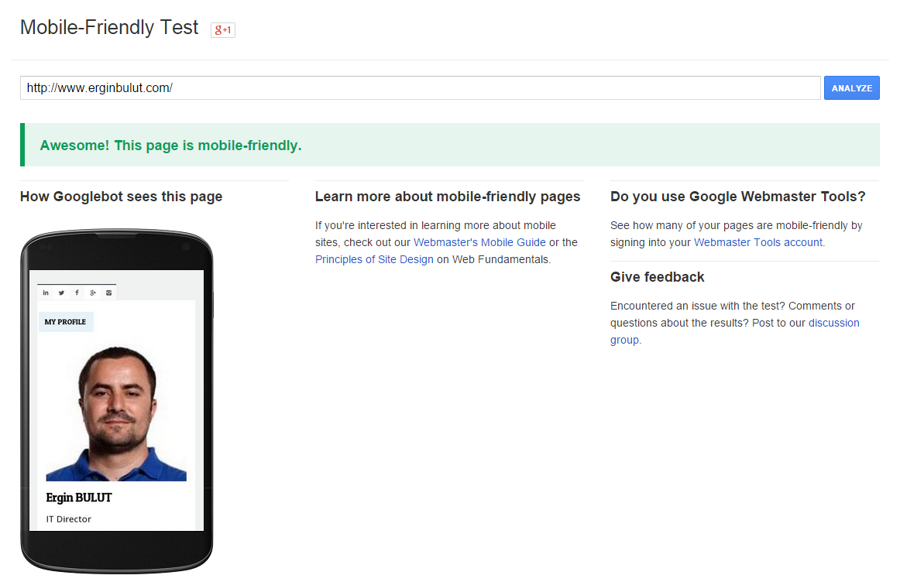This screenshot has width=924, height=582.
Task: Click Twitter icon in phone preview
Action: (x=61, y=293)
